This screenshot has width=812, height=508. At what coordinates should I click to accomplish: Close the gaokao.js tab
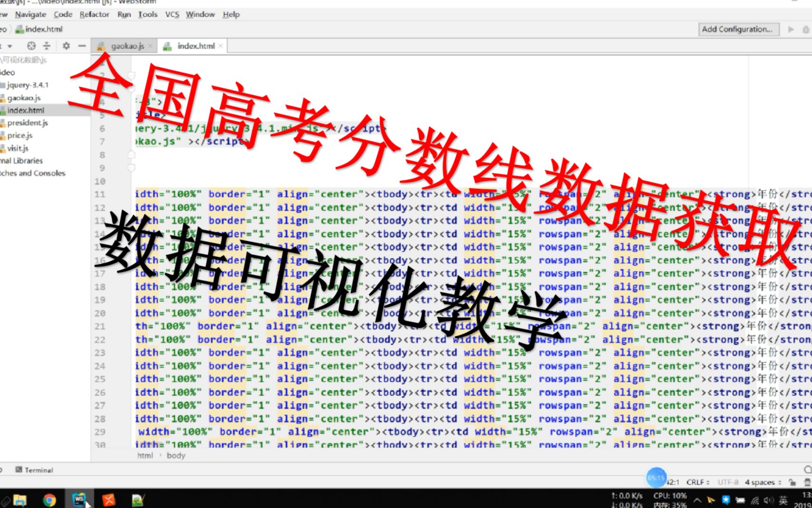coord(150,46)
